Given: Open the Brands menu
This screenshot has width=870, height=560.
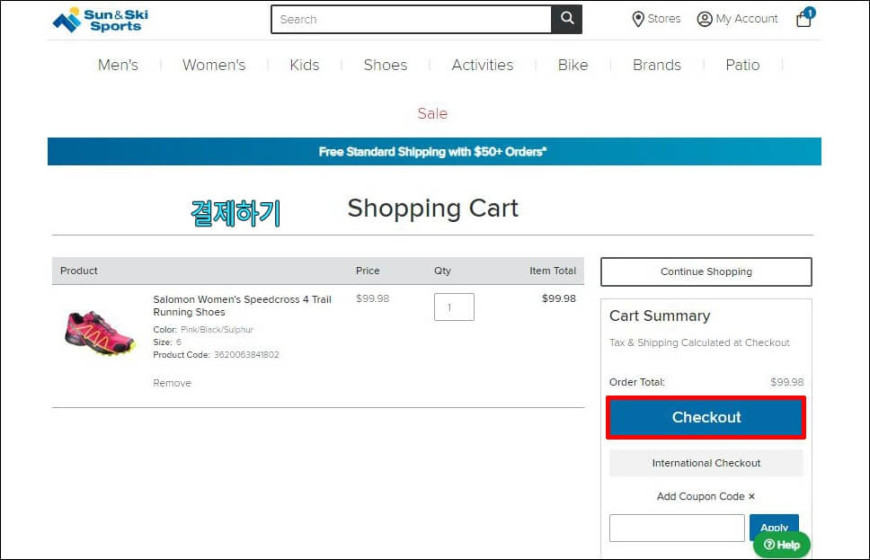Looking at the screenshot, I should (x=656, y=65).
